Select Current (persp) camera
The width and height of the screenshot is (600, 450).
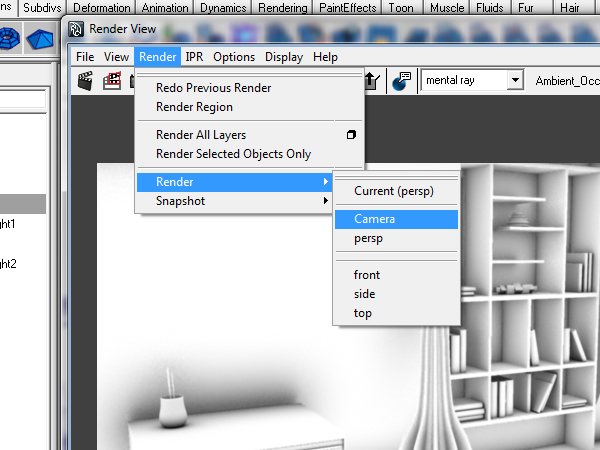[396, 191]
